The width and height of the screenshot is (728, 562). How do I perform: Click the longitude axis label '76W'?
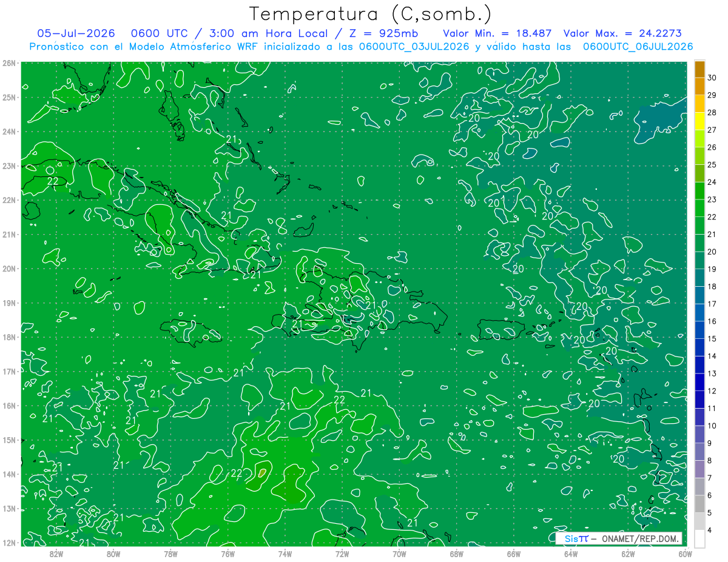click(x=227, y=554)
